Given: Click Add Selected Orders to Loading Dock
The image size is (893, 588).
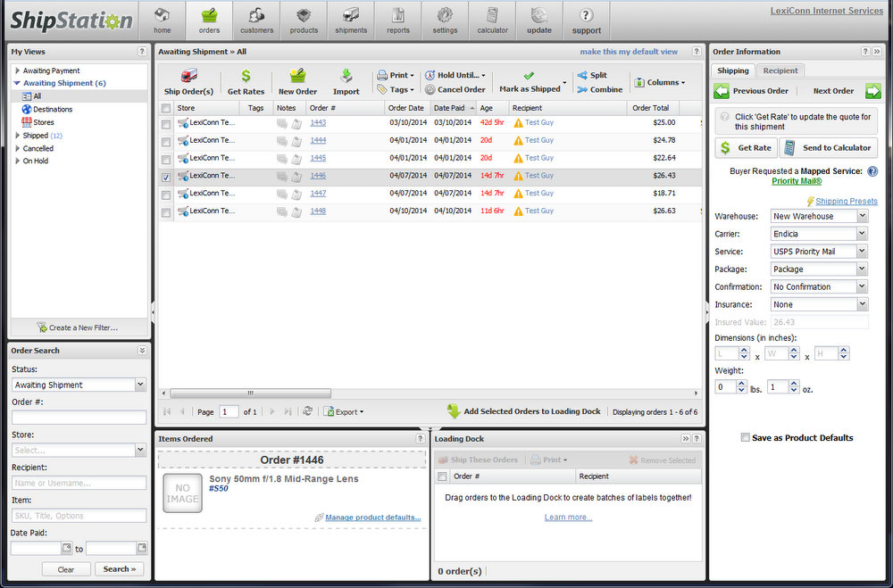Looking at the screenshot, I should (524, 411).
